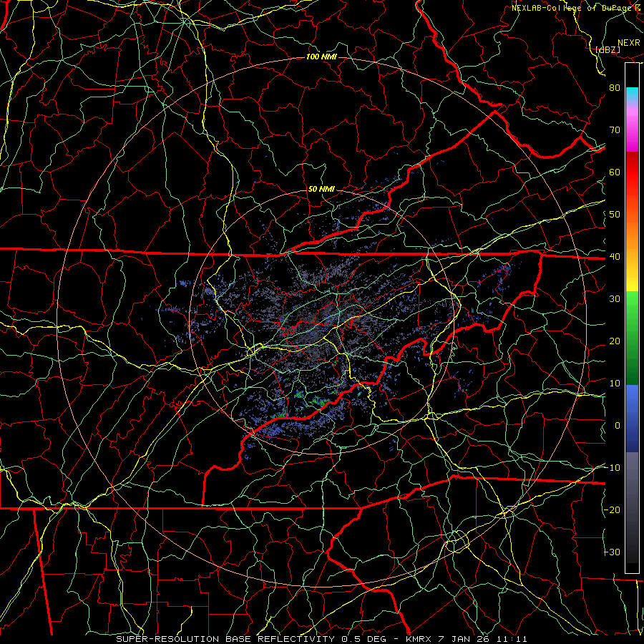
Task: Click the 30 value on dBZ scale
Action: [x=615, y=298]
